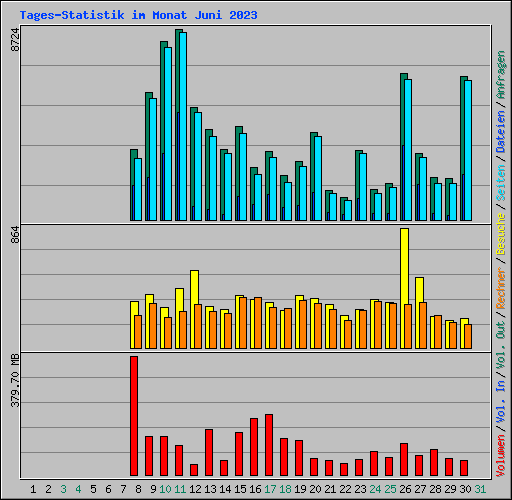Image resolution: width=512 pixels, height=500 pixels.
Task: Select the cyan bar for day 26
Action: click(x=408, y=150)
